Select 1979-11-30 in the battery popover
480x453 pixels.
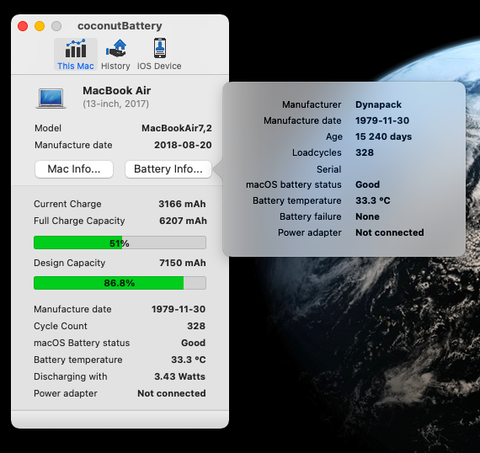382,121
